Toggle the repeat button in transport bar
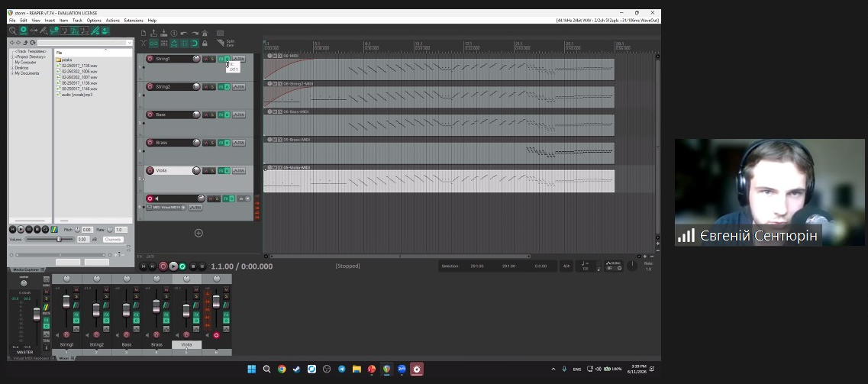This screenshot has height=384, width=868. coord(182,266)
